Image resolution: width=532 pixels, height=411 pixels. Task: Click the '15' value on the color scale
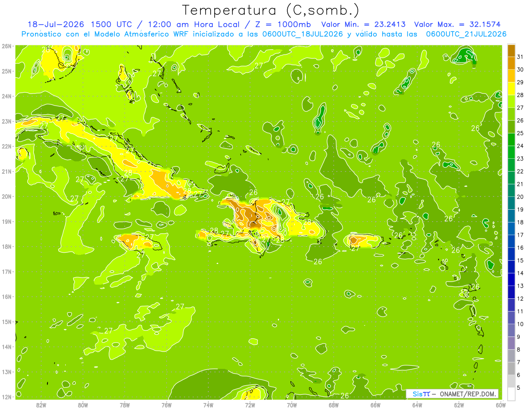[520, 260]
